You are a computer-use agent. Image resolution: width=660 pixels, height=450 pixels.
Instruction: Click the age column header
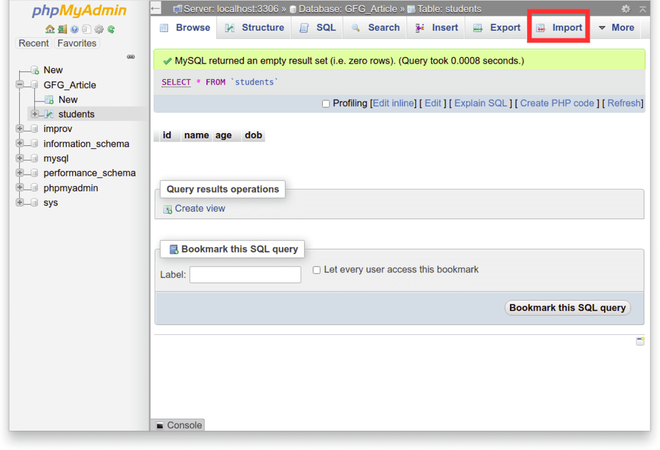point(224,135)
